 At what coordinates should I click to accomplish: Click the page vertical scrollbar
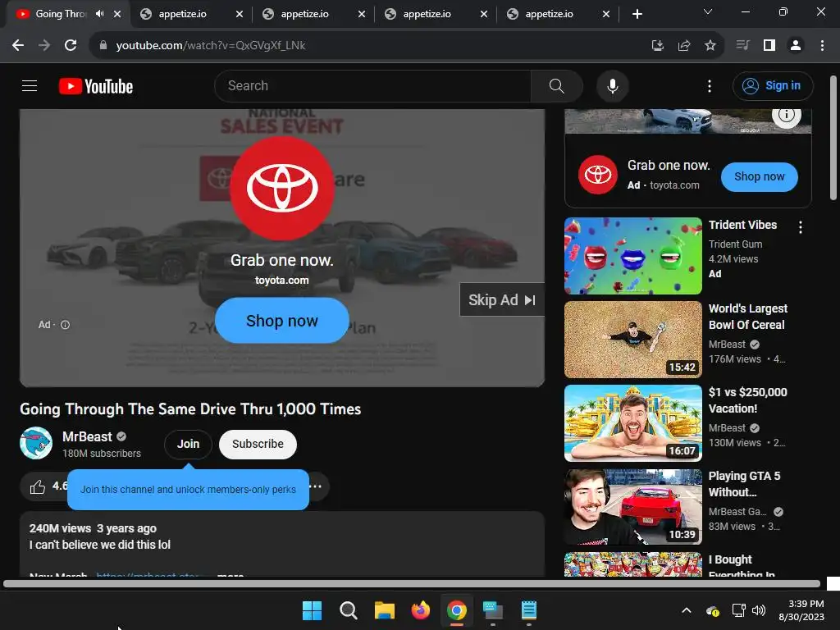click(x=833, y=138)
